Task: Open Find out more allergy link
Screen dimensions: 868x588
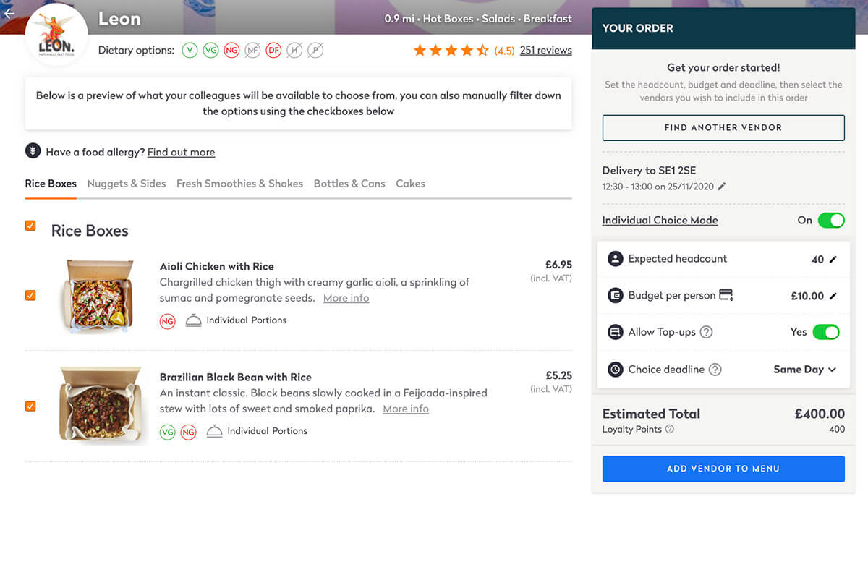Action: click(x=181, y=152)
